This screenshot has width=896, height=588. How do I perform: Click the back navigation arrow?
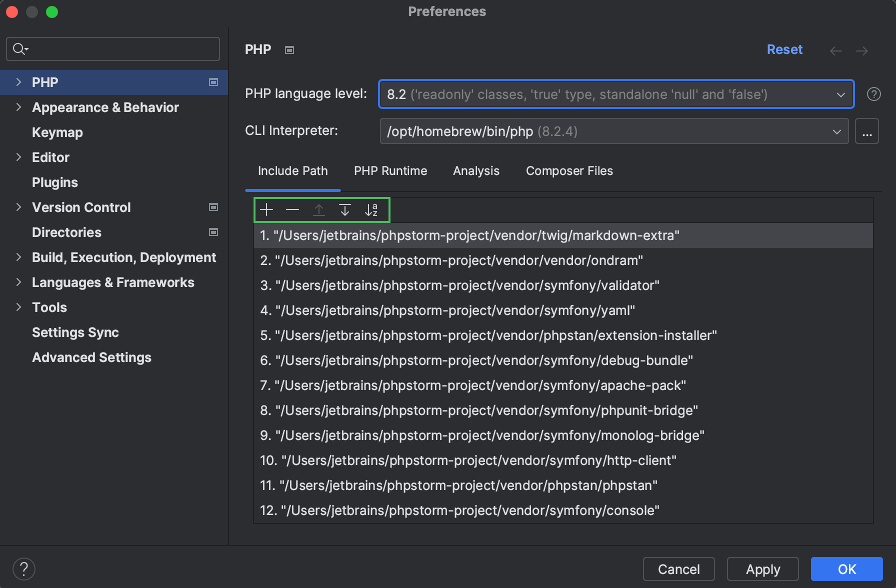(835, 50)
